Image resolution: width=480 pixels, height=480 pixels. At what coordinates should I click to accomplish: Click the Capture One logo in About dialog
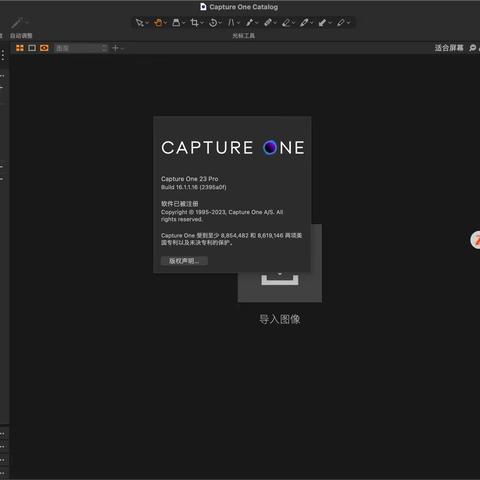(x=233, y=148)
